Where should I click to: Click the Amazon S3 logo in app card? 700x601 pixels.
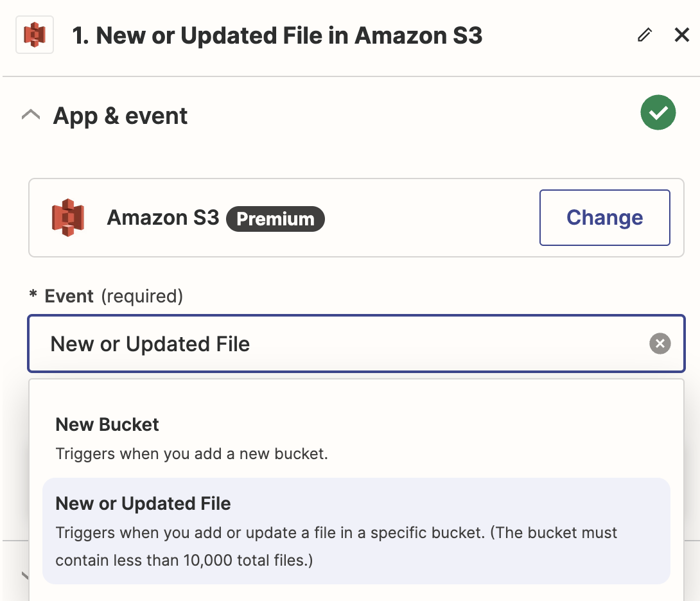[68, 218]
